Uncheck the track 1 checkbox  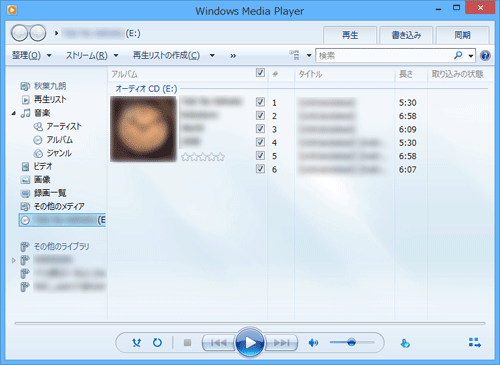[260, 102]
